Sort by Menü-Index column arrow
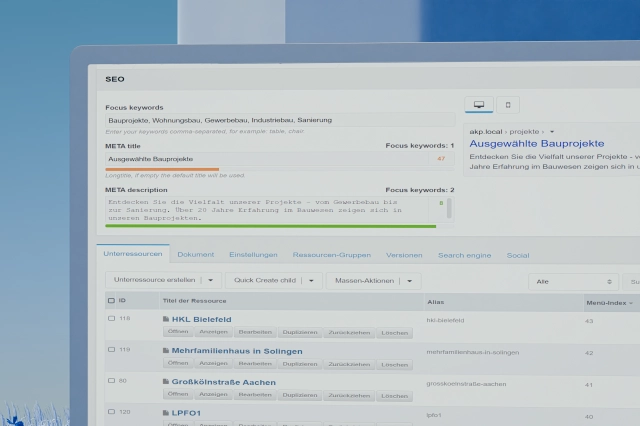 [x=631, y=303]
